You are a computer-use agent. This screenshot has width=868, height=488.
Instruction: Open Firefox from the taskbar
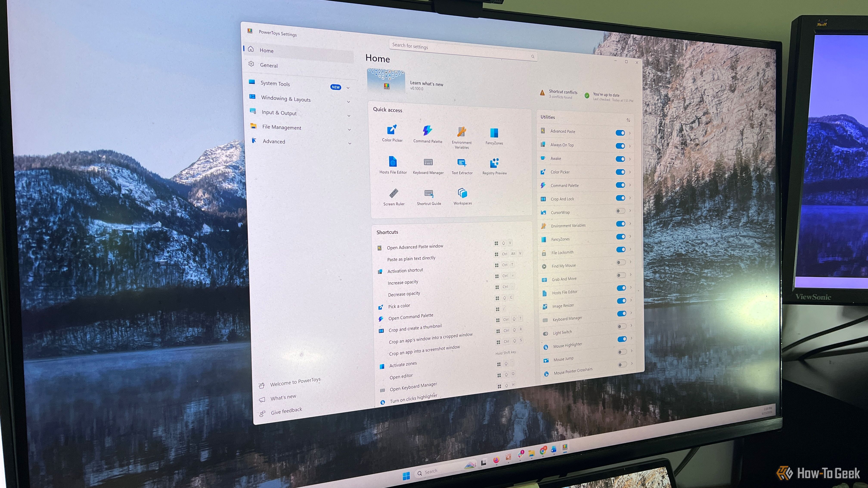[496, 460]
